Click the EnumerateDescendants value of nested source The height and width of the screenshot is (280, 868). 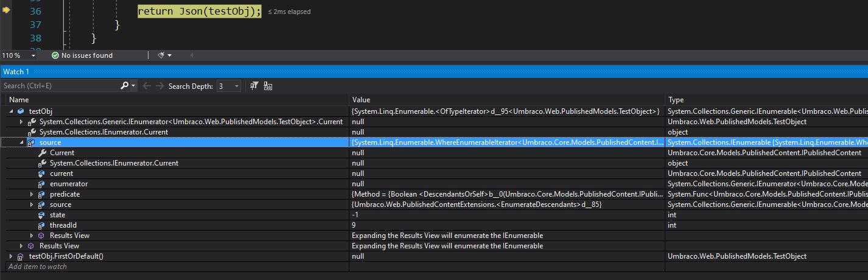(x=477, y=205)
